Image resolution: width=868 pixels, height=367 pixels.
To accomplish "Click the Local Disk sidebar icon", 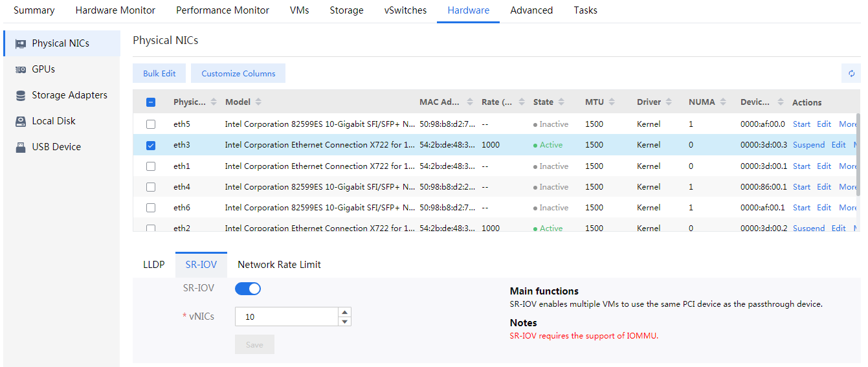I will click(21, 121).
